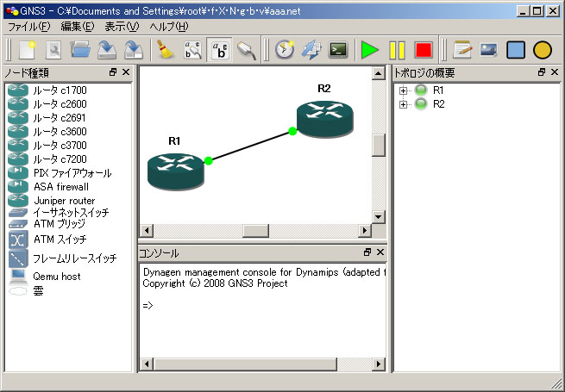Click the second Save As arrow icon
Screen dimensions: 565x392
point(134,50)
